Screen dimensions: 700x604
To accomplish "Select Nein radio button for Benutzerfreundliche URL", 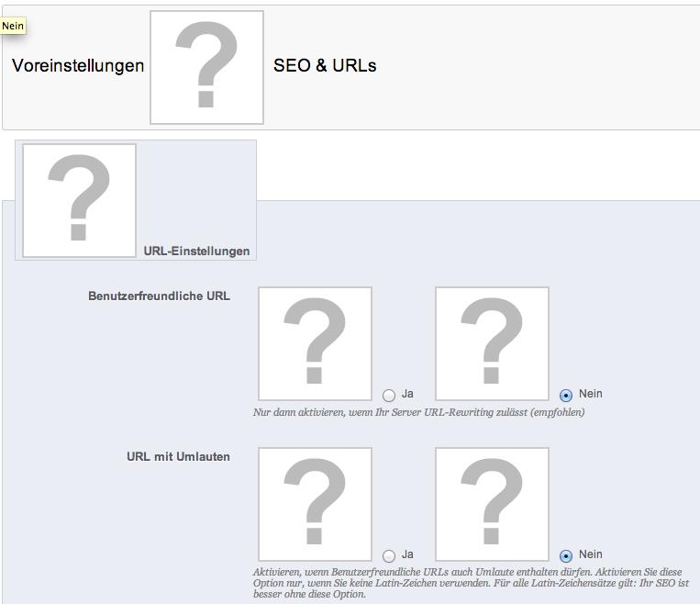I will [x=566, y=395].
